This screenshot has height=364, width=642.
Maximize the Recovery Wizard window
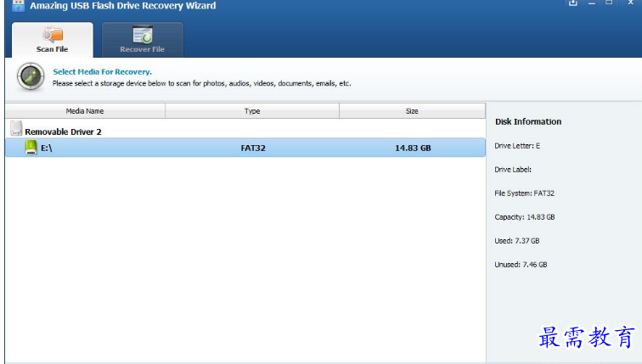609,3
